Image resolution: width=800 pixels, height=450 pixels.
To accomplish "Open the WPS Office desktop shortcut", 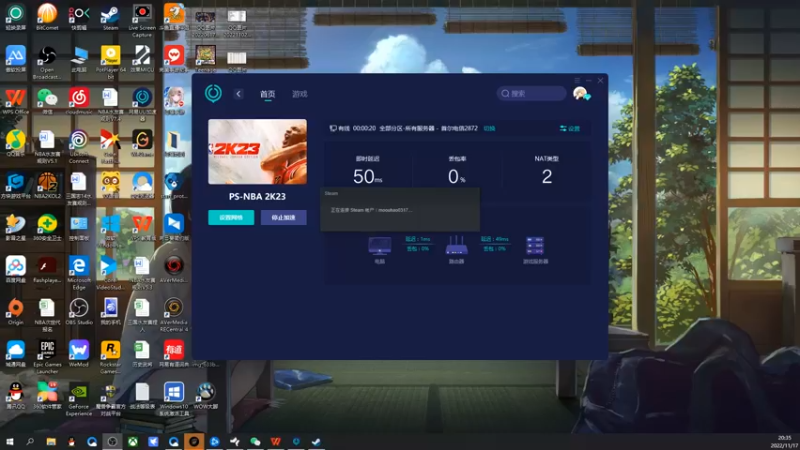I will [x=15, y=101].
